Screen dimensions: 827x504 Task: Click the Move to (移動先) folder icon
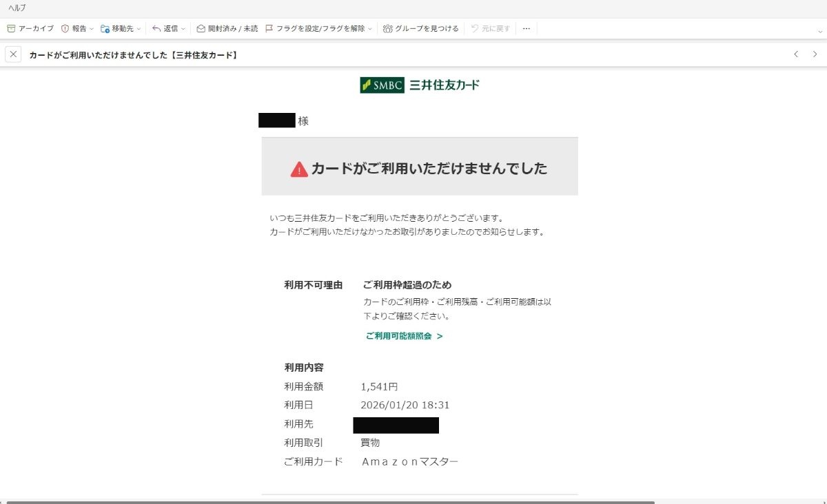coord(105,29)
